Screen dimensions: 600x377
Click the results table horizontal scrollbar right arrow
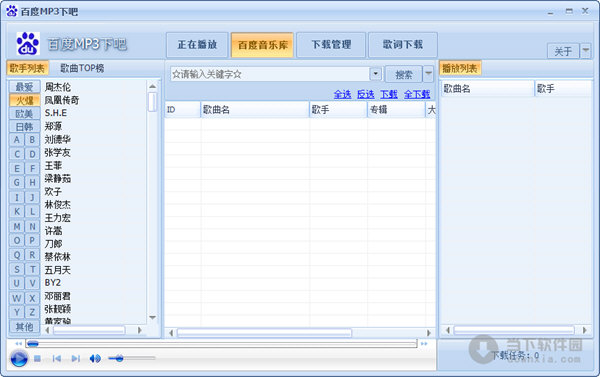429,333
